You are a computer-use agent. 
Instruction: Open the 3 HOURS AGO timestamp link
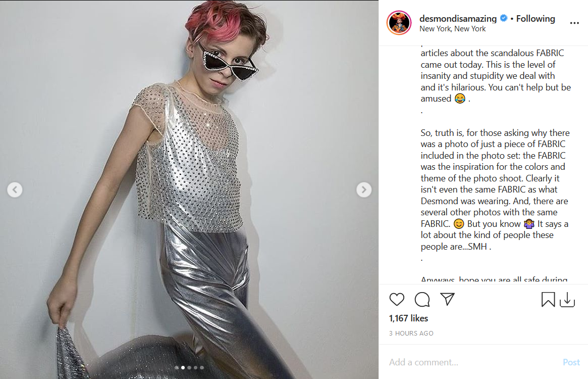tap(411, 333)
